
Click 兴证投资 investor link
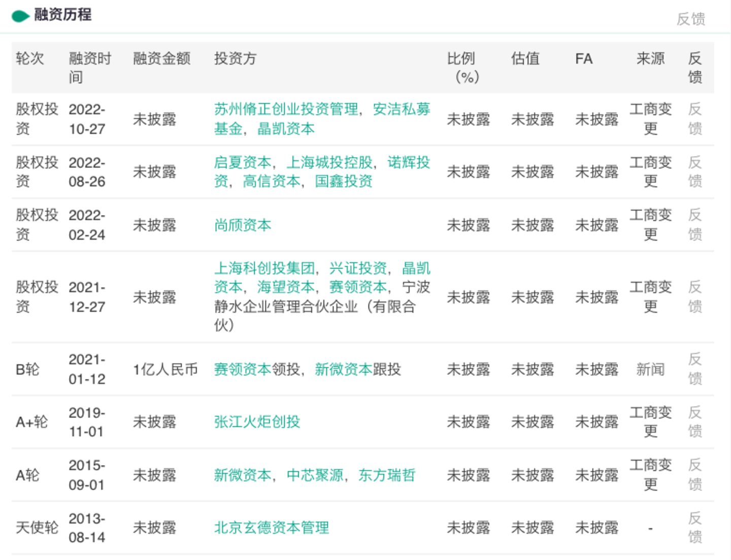point(358,268)
